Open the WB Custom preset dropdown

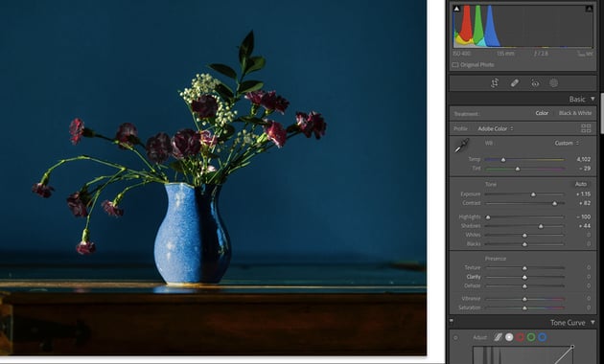(567, 143)
